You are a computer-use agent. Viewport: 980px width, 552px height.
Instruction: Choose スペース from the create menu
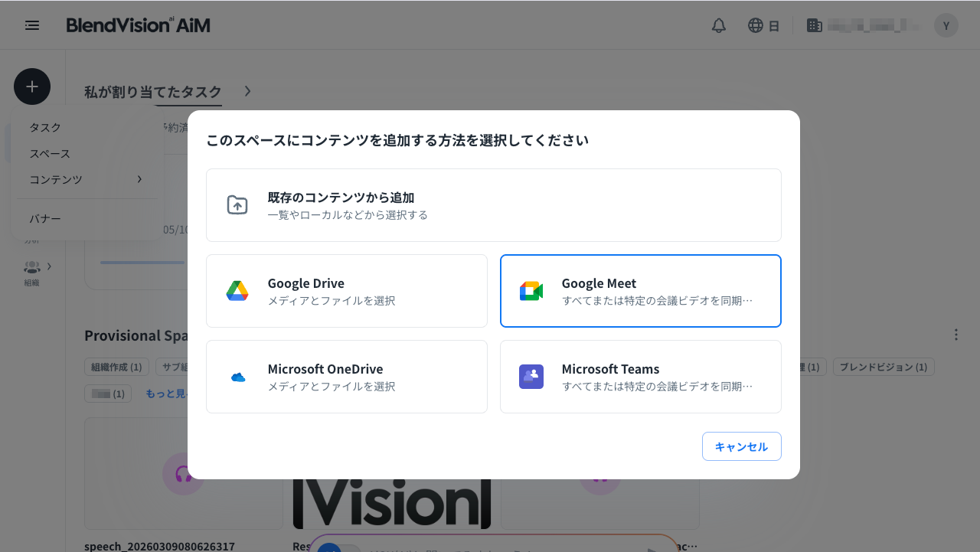point(87,153)
